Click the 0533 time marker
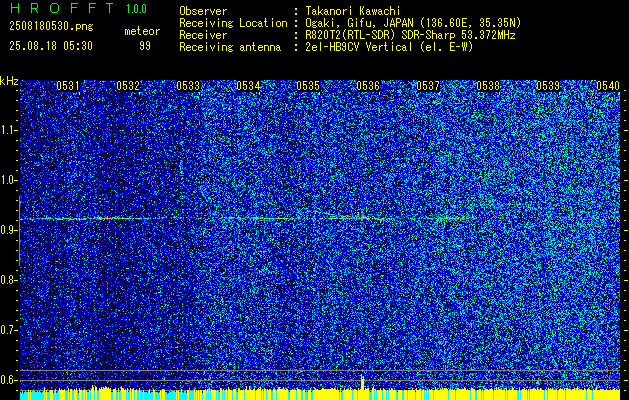Viewport: 629px width, 400px height. pos(188,86)
